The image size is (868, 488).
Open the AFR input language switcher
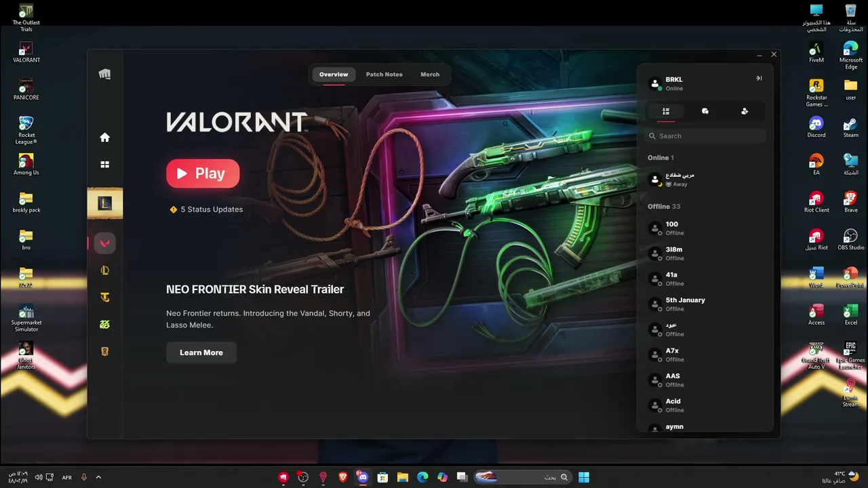(67, 477)
